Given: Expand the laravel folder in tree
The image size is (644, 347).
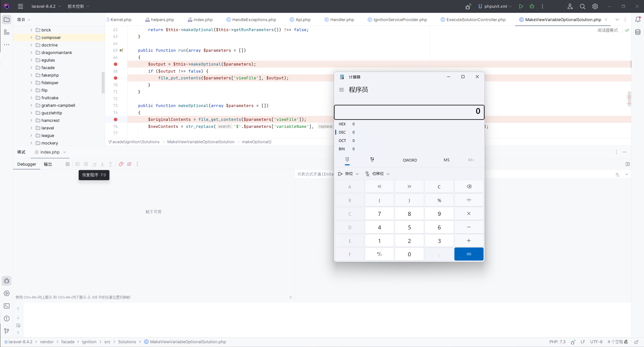Looking at the screenshot, I should (x=31, y=128).
